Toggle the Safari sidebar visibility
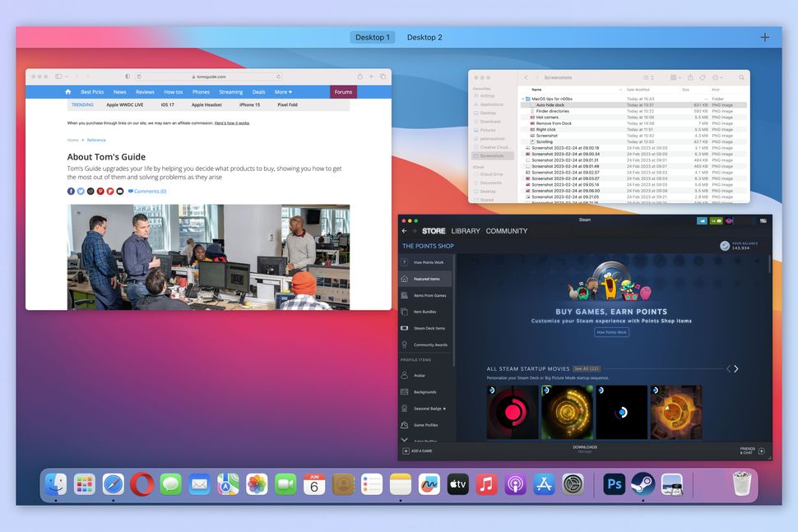798x532 pixels. click(57, 76)
